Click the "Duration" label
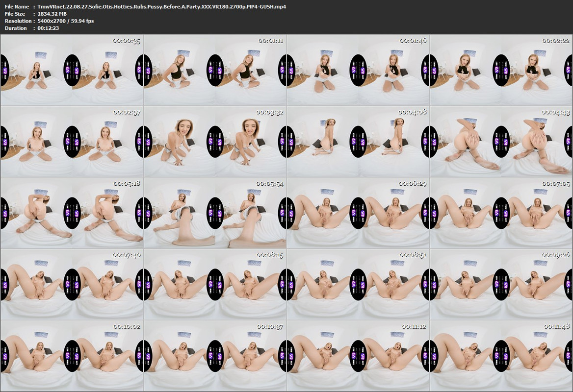 16,28
